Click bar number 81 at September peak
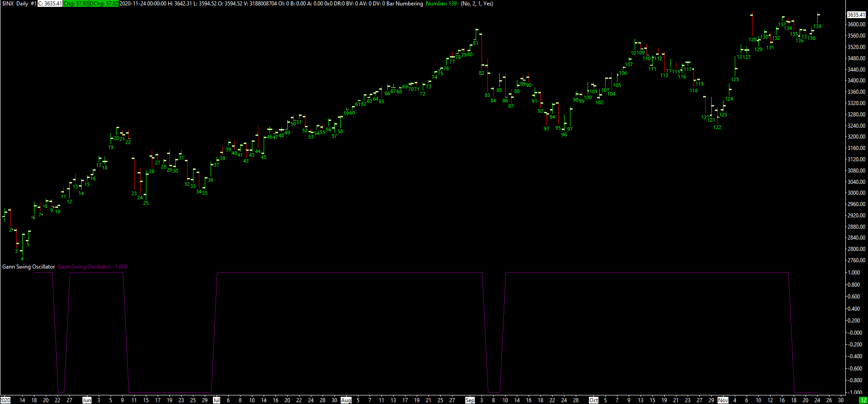The width and height of the screenshot is (868, 404). pyautogui.click(x=476, y=43)
